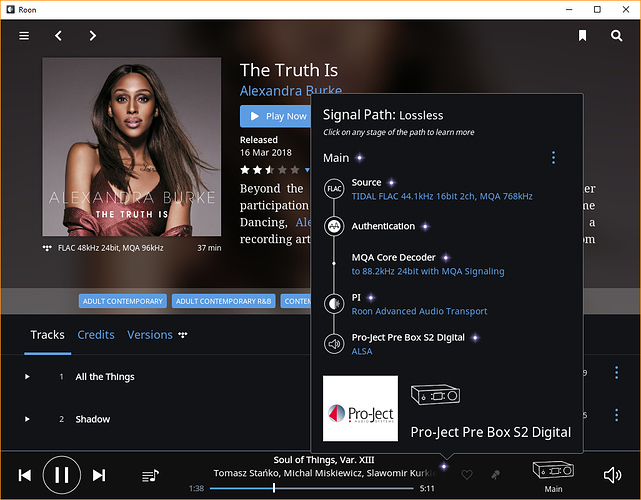641x500 pixels.
Task: Click the Pro-Ject logo image
Action: [x=360, y=408]
